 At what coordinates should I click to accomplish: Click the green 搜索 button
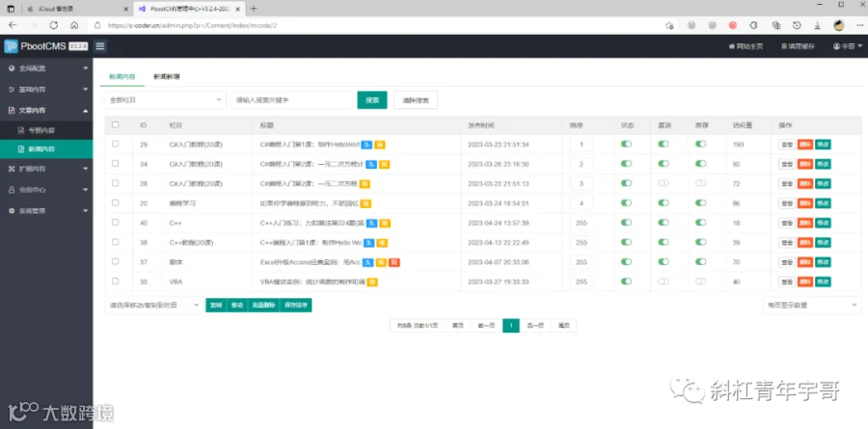click(x=372, y=100)
